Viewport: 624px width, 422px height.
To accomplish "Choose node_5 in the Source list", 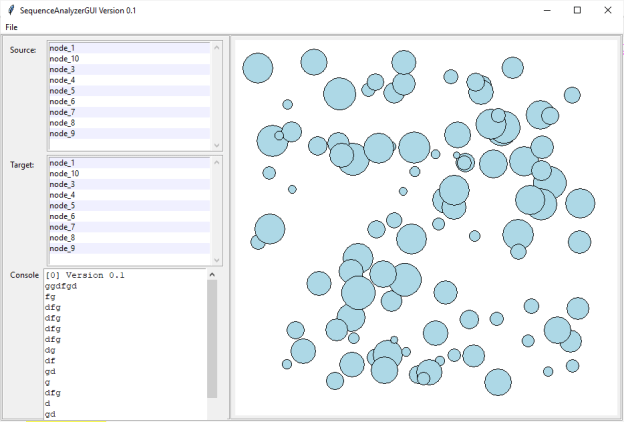I will pyautogui.click(x=63, y=91).
